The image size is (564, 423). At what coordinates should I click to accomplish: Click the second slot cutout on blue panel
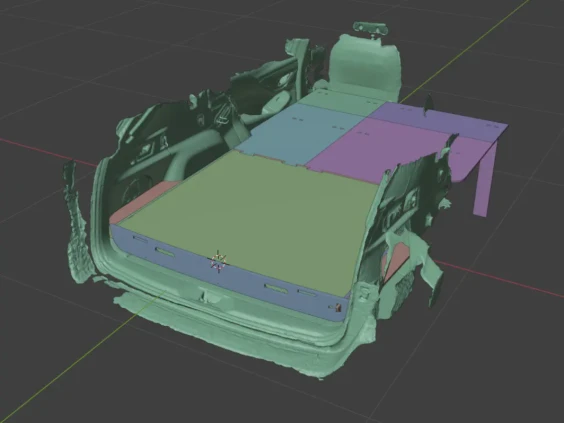(165, 252)
